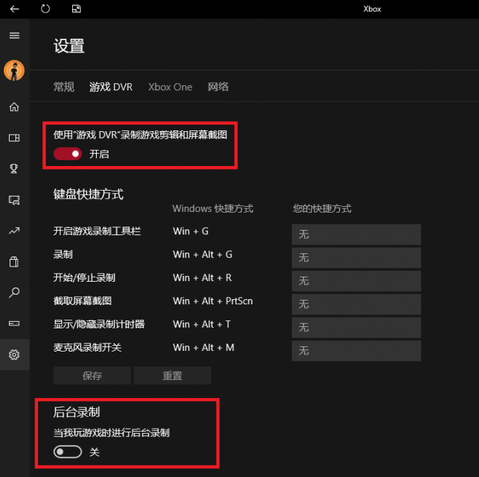Go to Home via sidebar icon

pos(14,107)
